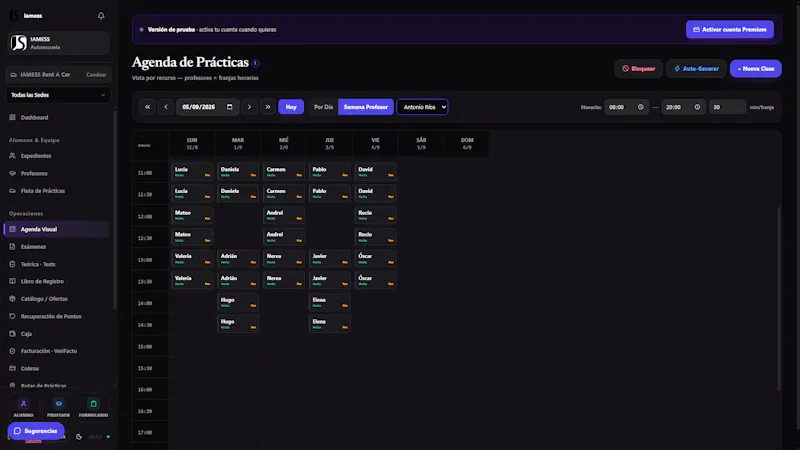Click the DOM 6/9 column header
Screen dimensions: 800x450
click(x=467, y=144)
